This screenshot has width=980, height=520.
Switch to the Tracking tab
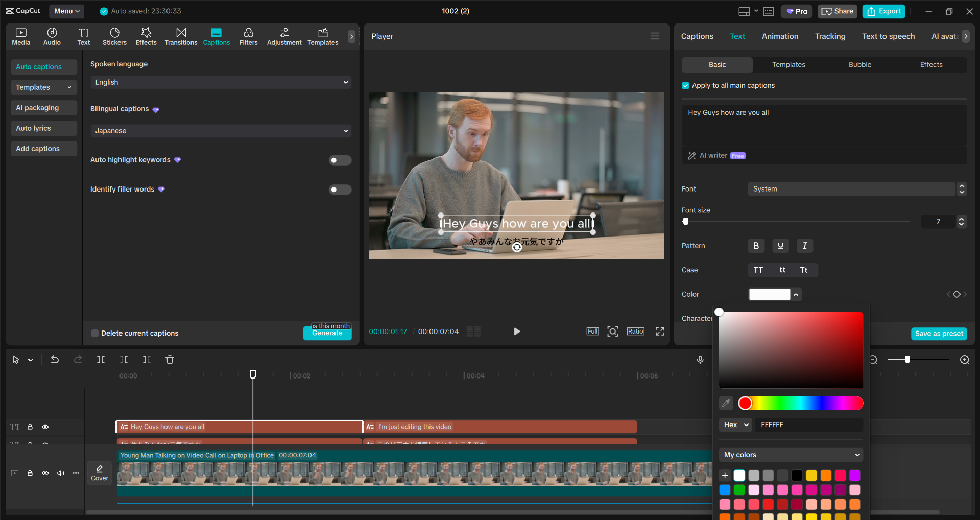tap(830, 36)
